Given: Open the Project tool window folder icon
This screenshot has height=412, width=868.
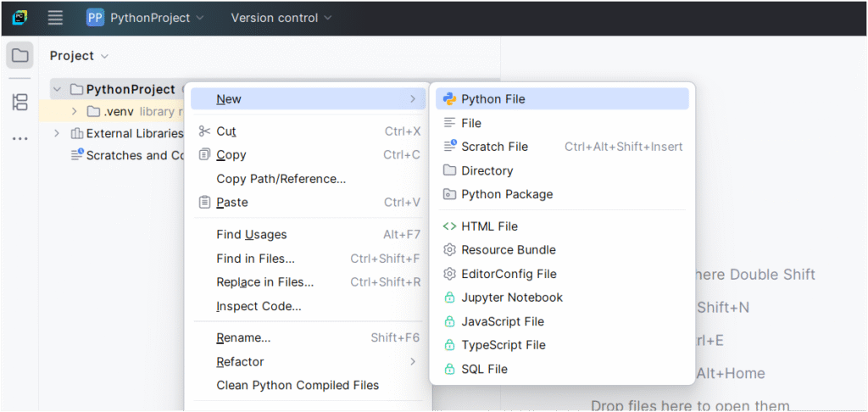Looking at the screenshot, I should tap(20, 55).
